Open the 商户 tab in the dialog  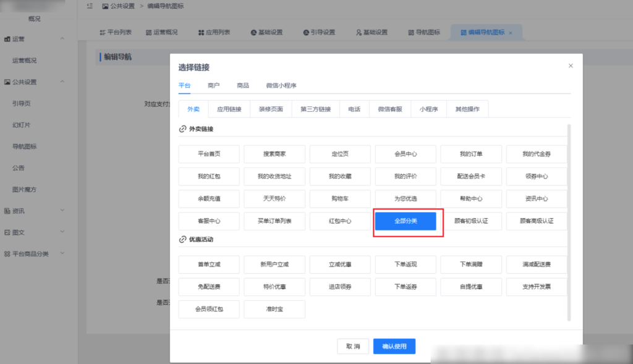(x=213, y=86)
